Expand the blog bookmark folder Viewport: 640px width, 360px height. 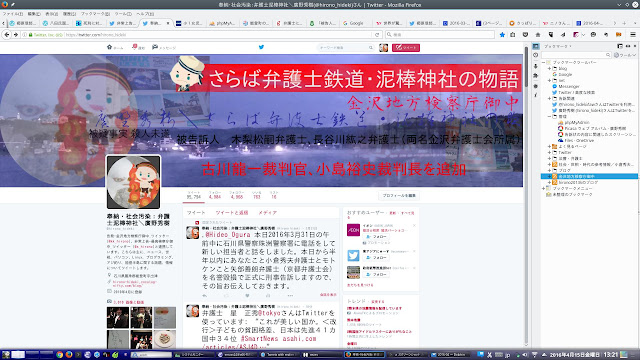tap(549, 69)
